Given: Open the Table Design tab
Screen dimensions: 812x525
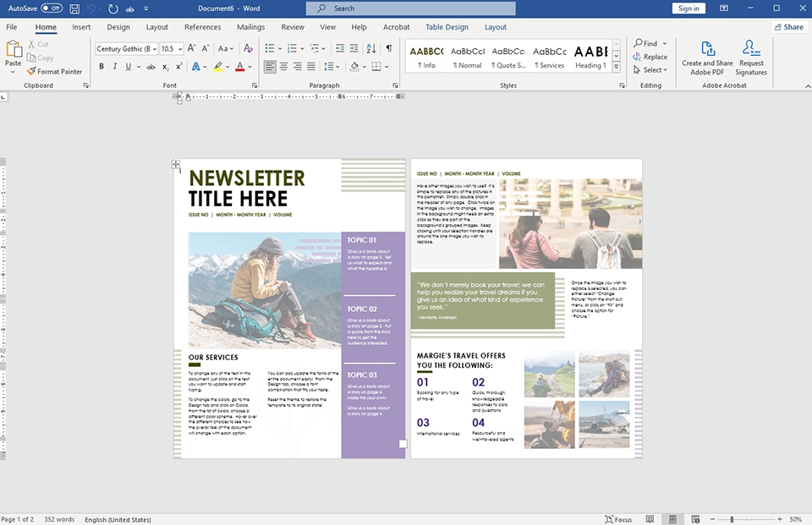Looking at the screenshot, I should (x=447, y=27).
